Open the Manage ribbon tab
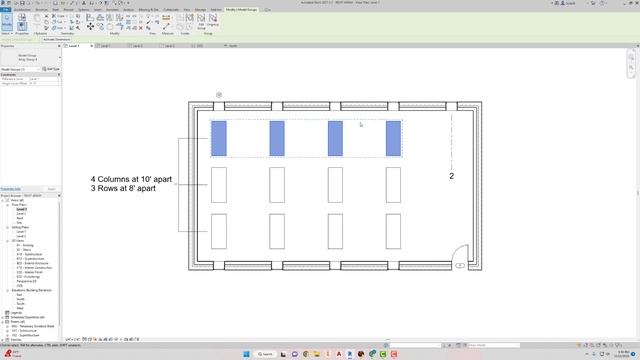The height and width of the screenshot is (360, 640). [200, 9]
